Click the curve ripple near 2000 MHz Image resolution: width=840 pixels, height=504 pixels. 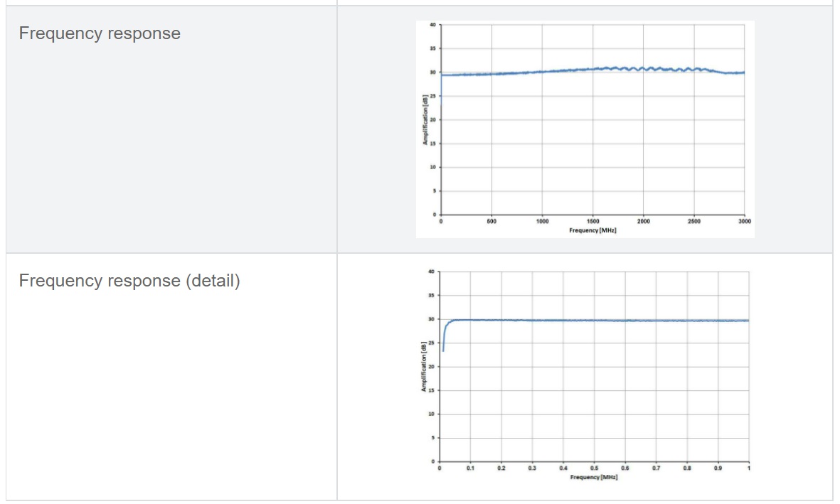pos(644,68)
